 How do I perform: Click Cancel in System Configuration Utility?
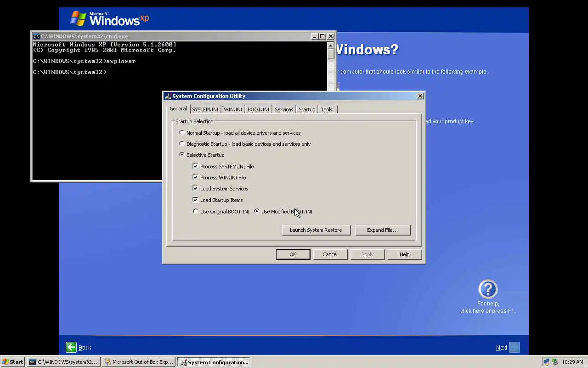330,254
